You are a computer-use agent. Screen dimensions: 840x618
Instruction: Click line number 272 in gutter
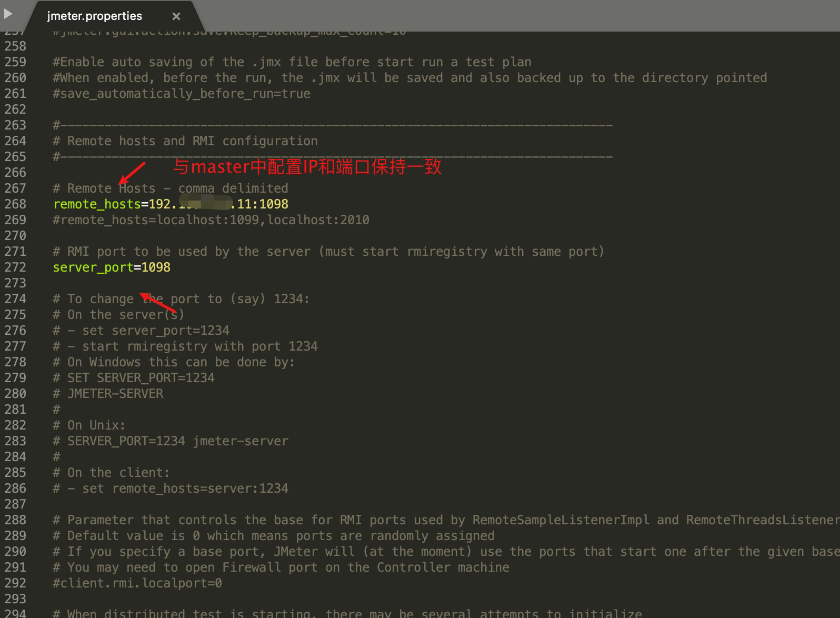(15, 267)
